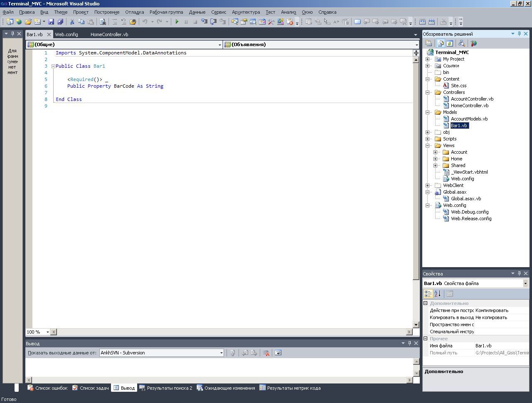Select _ViewStart.vbhtml in Views folder
The image size is (532, 403).
point(469,172)
